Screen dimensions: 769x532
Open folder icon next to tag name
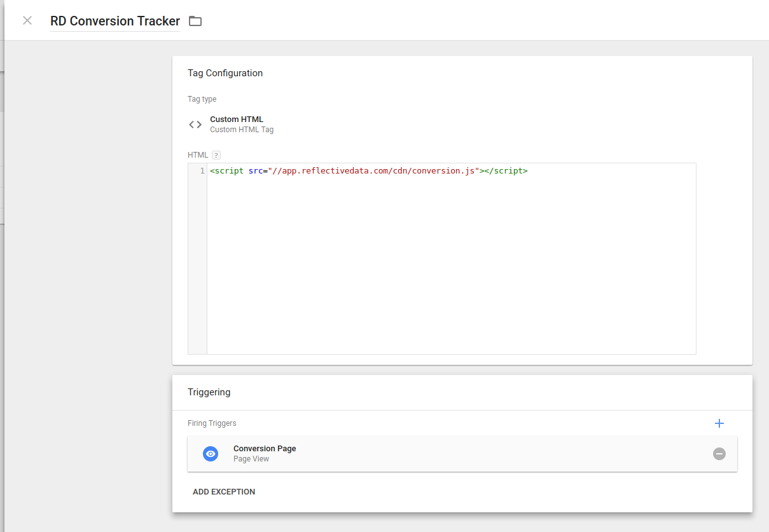(195, 21)
